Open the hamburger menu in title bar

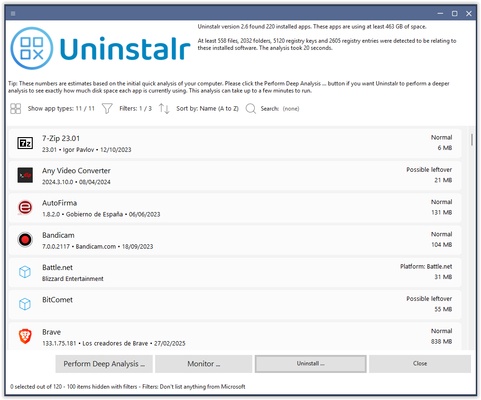[x=13, y=14]
